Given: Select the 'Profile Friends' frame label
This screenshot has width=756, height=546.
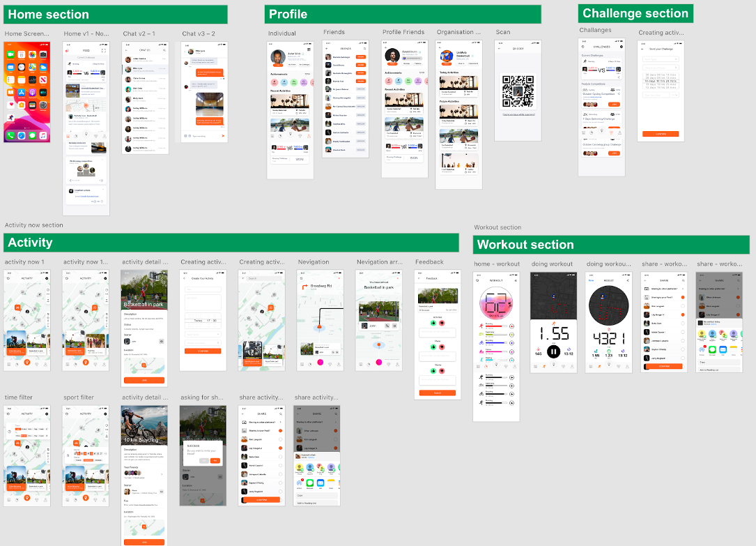Looking at the screenshot, I should point(403,32).
